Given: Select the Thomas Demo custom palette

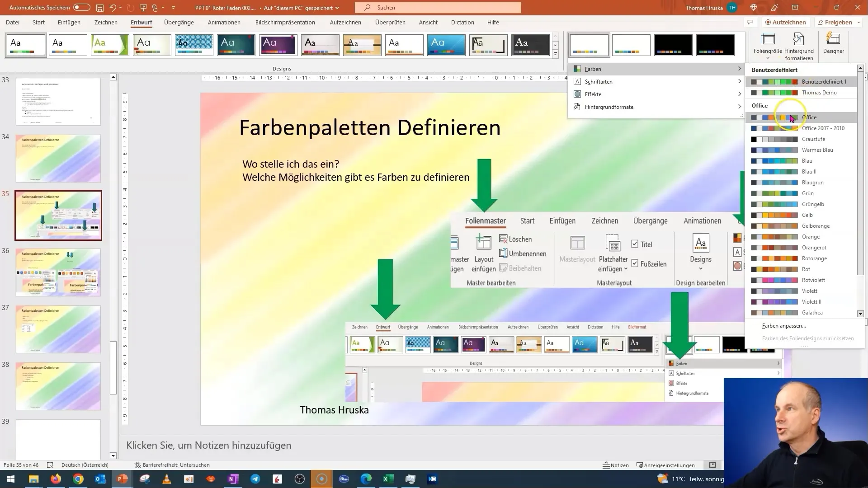Looking at the screenshot, I should tap(801, 93).
